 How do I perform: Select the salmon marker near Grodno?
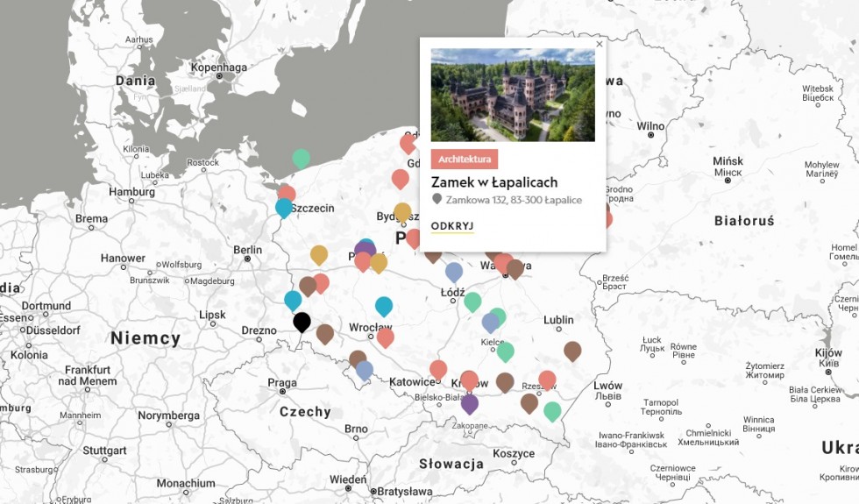[608, 218]
